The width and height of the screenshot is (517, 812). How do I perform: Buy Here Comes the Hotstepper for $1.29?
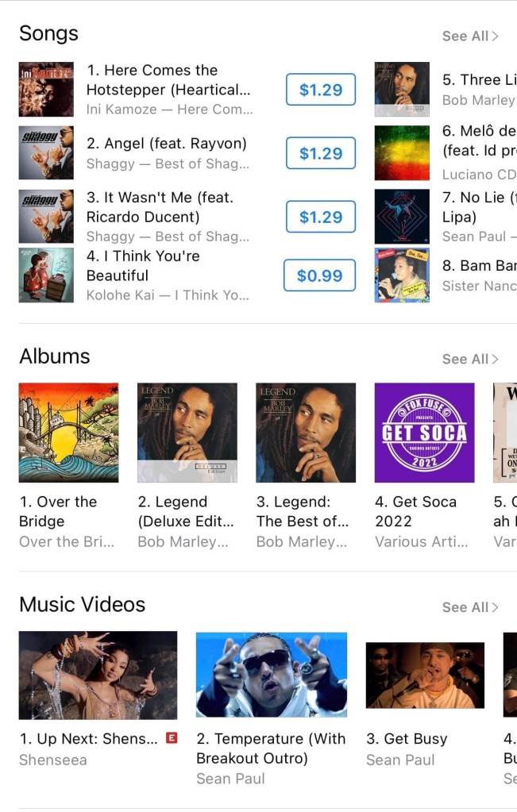pyautogui.click(x=321, y=90)
